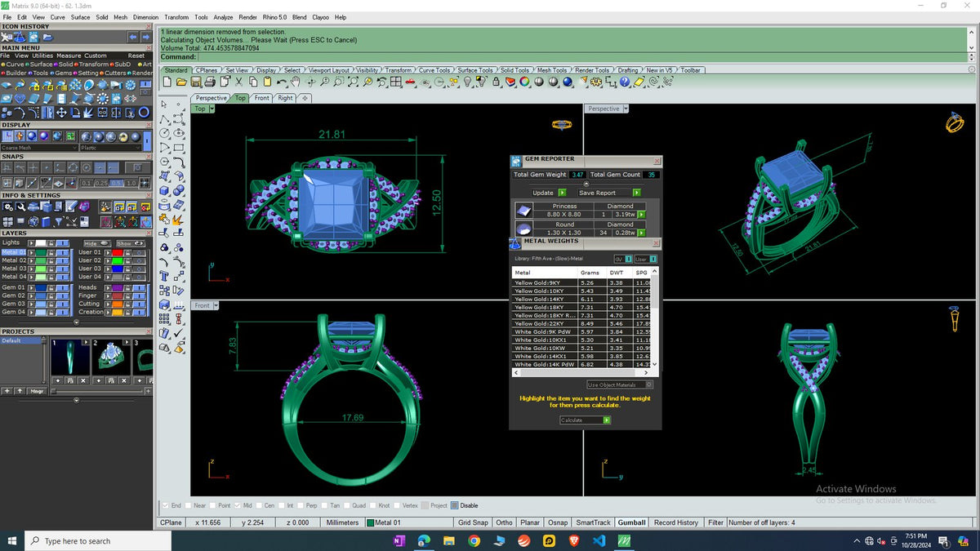The width and height of the screenshot is (980, 551).
Task: Click the Metal Weights flask icon
Action: point(515,243)
